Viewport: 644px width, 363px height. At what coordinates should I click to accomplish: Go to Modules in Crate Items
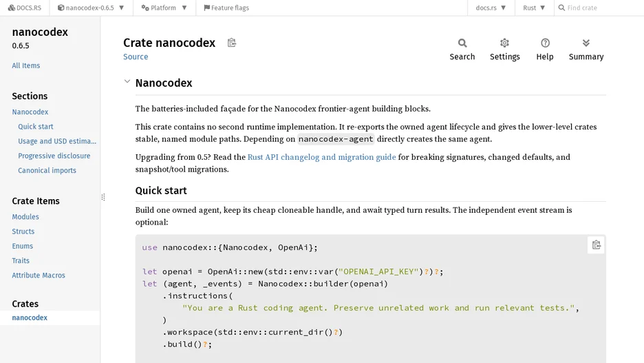tap(25, 217)
